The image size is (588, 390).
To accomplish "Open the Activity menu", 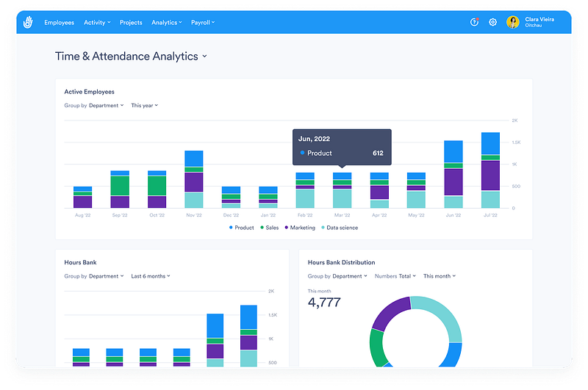I will (x=97, y=23).
